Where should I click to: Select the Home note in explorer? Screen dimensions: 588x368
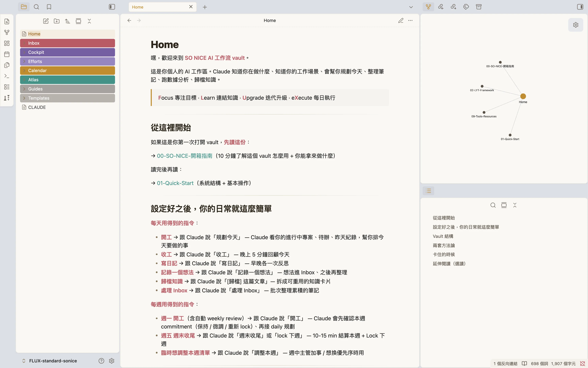[68, 34]
